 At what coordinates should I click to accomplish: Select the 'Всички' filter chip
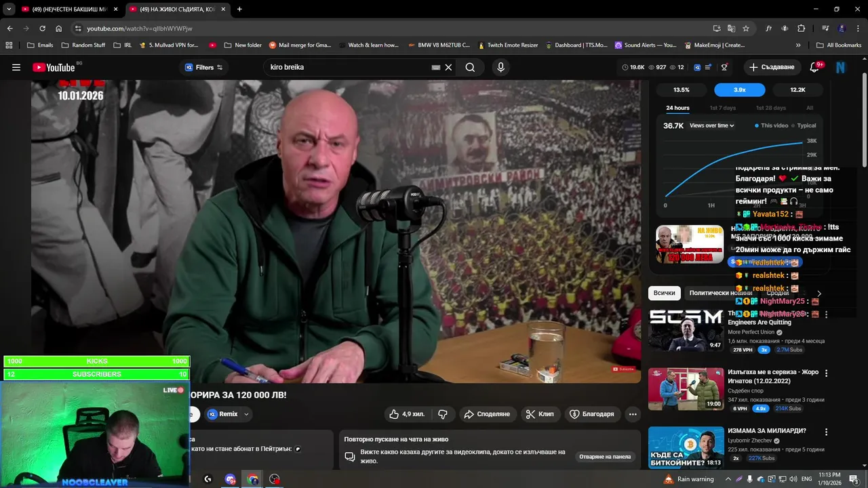click(x=665, y=293)
